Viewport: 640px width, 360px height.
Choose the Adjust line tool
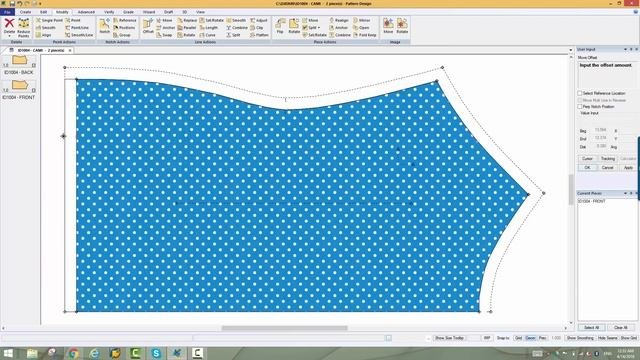click(259, 20)
